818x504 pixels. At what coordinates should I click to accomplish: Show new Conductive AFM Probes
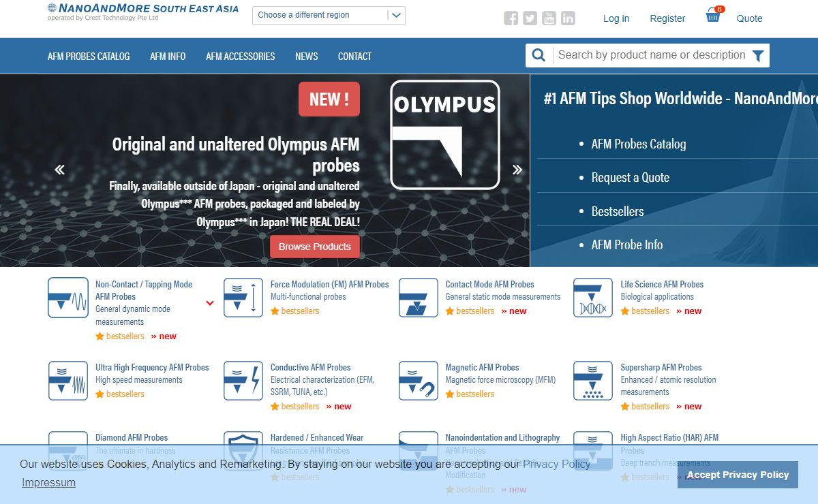[339, 406]
